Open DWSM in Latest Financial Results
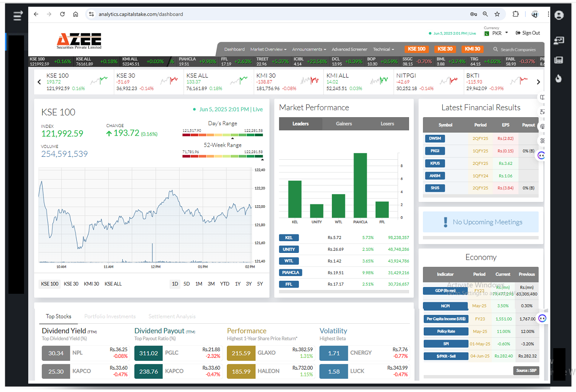Viewport: 576px width, 392px height. 435,139
